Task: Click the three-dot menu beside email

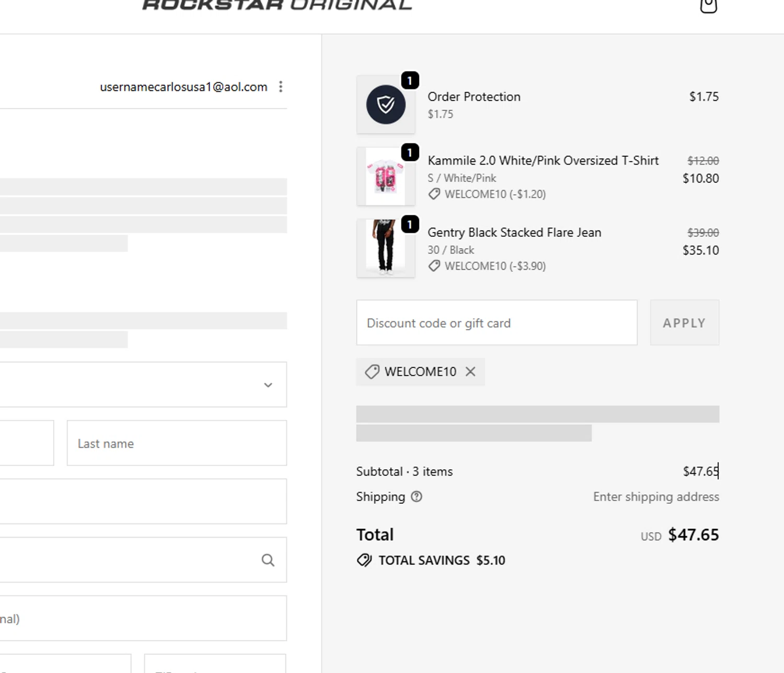Action: tap(281, 87)
